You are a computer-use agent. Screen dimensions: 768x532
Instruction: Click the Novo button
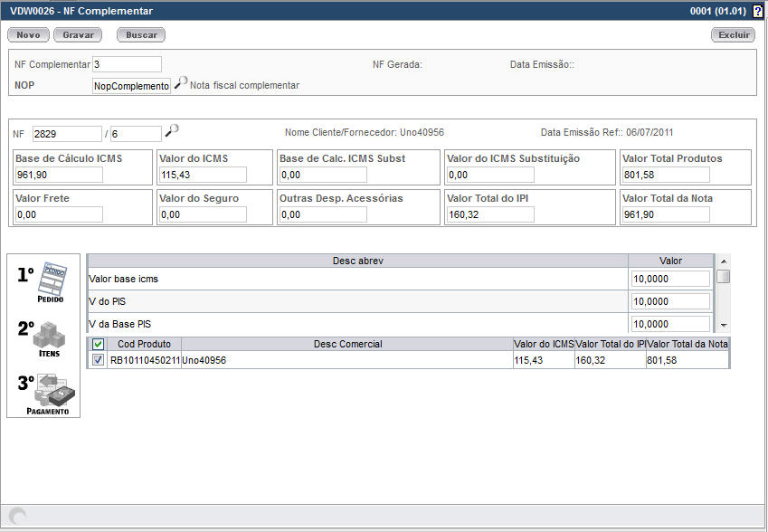[x=28, y=34]
